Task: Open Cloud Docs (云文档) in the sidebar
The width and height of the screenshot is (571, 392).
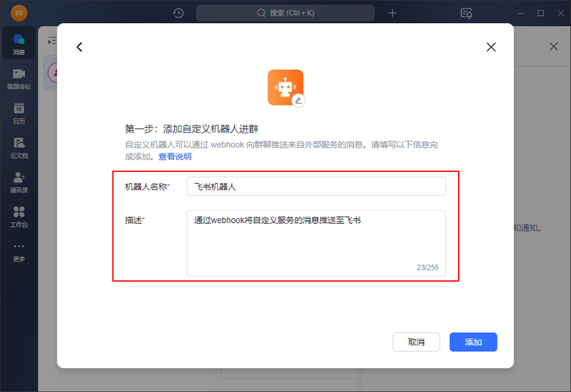Action: pos(19,148)
